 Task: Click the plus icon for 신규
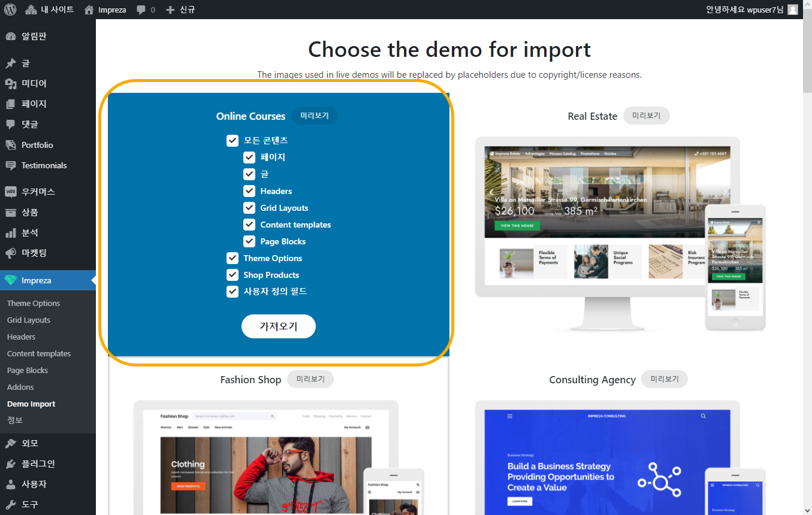[x=170, y=10]
